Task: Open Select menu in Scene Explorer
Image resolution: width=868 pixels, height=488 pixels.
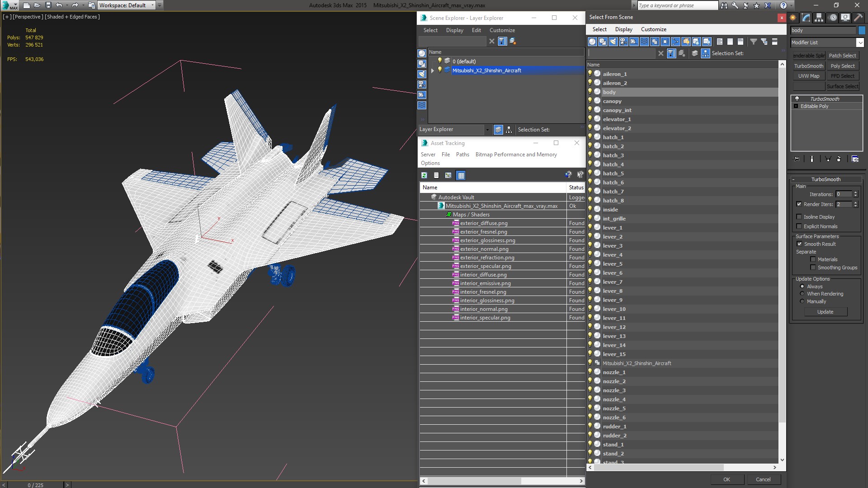Action: click(x=430, y=30)
